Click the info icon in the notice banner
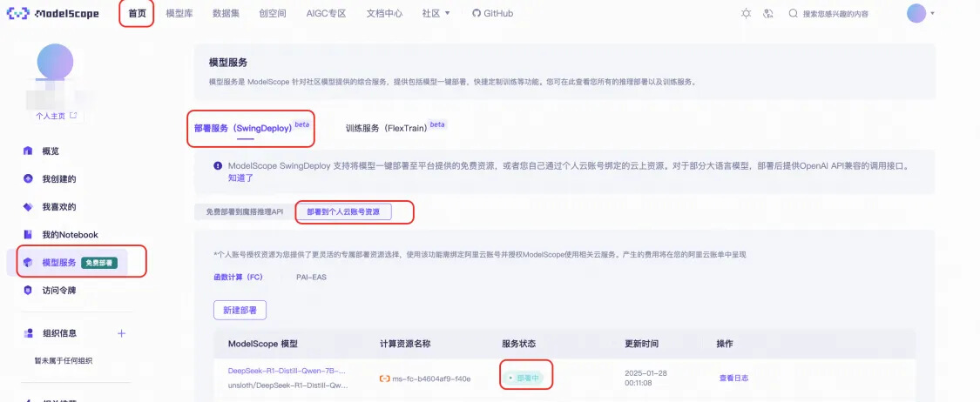Screen dimensions: 980x402 tap(218, 166)
